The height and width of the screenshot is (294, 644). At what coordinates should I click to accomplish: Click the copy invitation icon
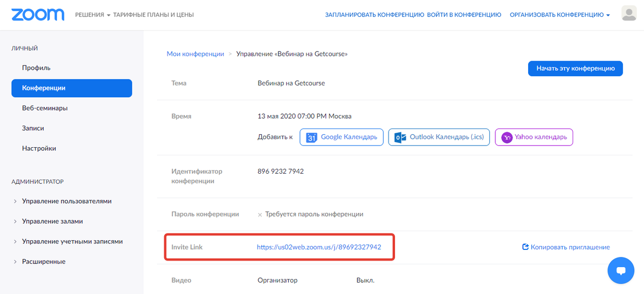[525, 247]
